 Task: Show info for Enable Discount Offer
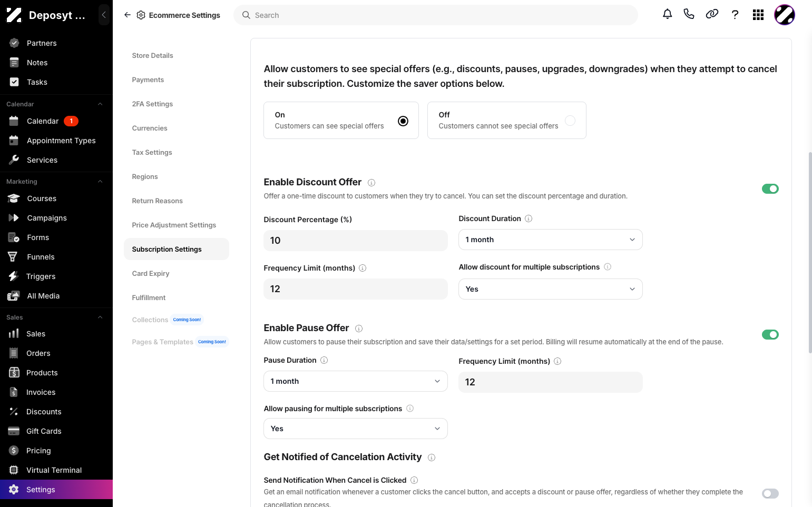[371, 183]
